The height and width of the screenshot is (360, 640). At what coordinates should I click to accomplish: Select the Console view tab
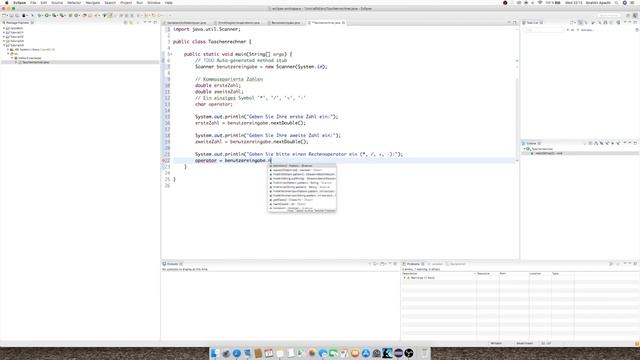[x=173, y=264]
